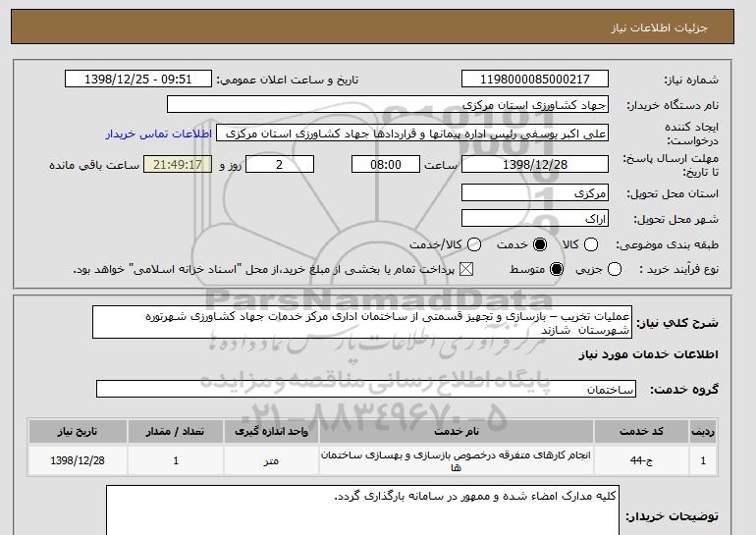Image resolution: width=756 pixels, height=535 pixels.
Task: Click the unit cell متر
Action: tap(271, 460)
